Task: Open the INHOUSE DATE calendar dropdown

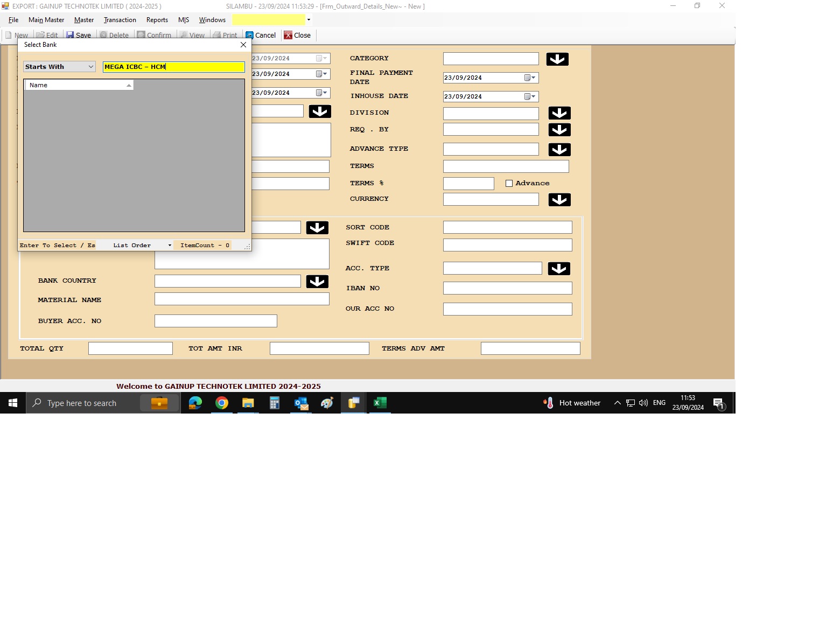Action: [x=530, y=97]
